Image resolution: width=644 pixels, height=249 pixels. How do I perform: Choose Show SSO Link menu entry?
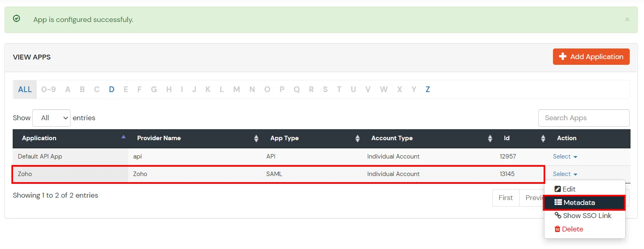(x=583, y=216)
